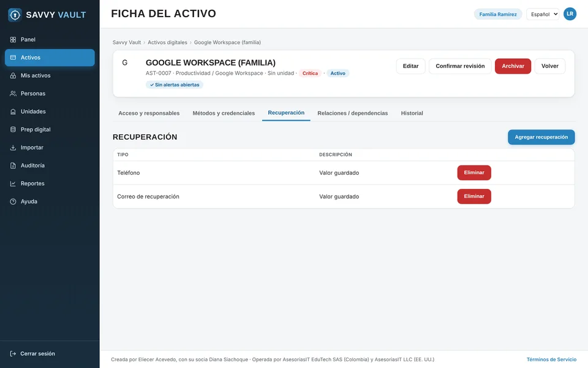
Task: Click the Mis activos lock icon
Action: coord(13,75)
